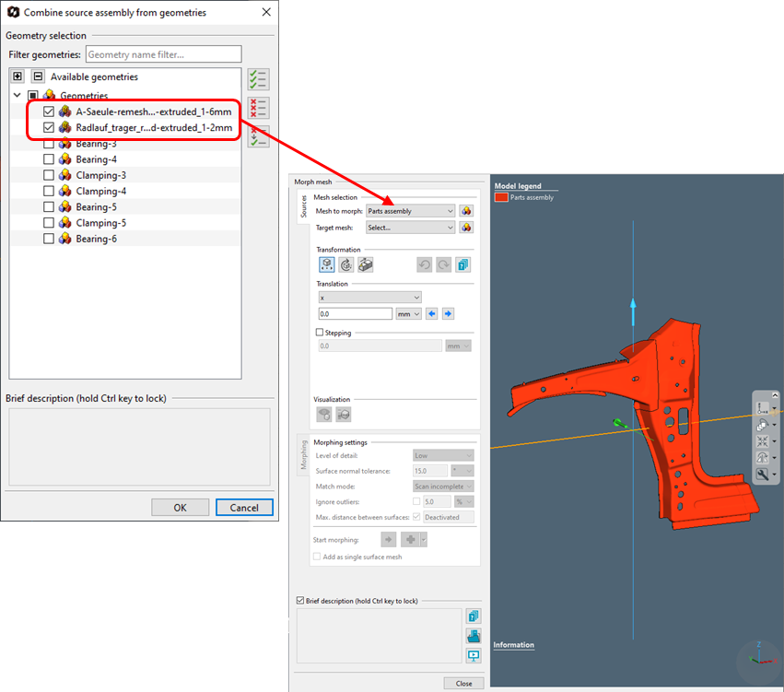Click the redo transformation icon
The image size is (784, 692).
tap(443, 264)
